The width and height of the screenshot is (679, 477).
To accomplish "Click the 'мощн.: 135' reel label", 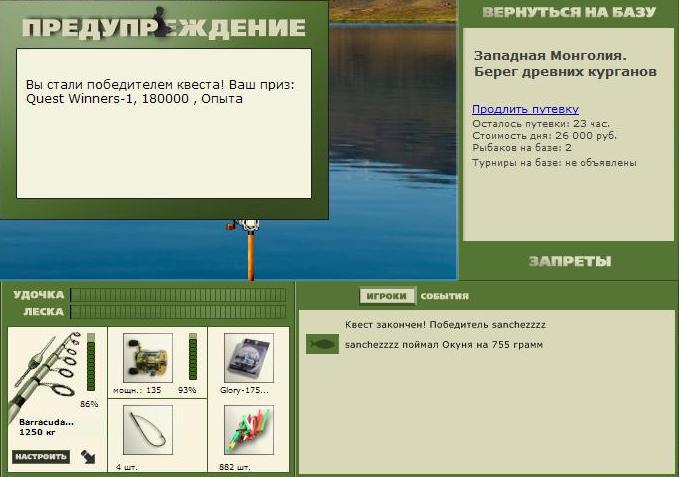I will (137, 390).
